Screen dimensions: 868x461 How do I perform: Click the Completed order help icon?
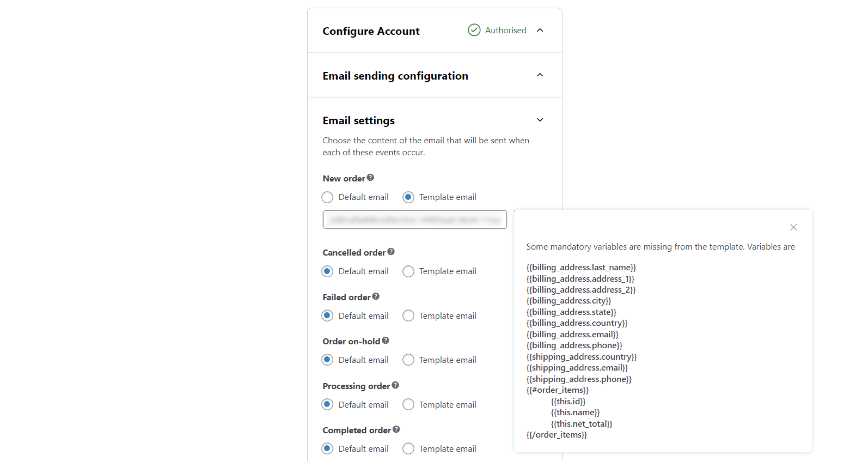[x=396, y=429]
